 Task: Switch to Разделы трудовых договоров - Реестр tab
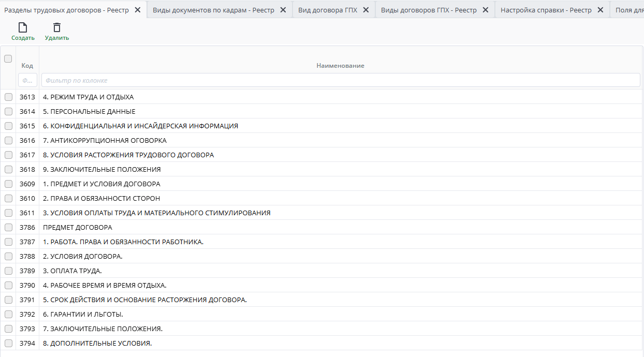[67, 10]
